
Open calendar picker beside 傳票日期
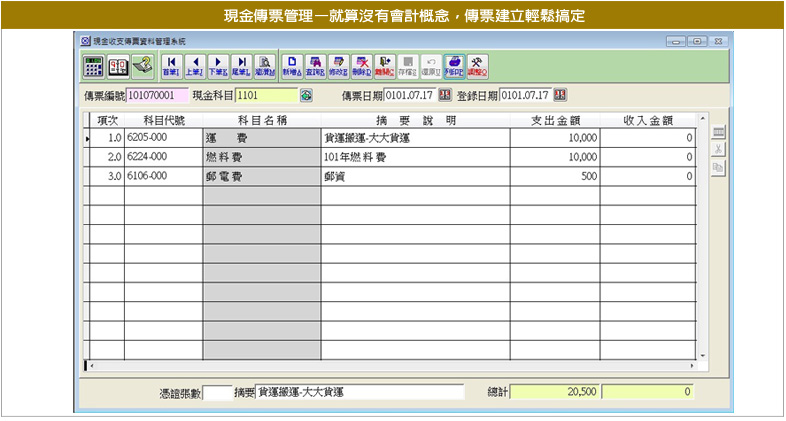click(x=445, y=96)
